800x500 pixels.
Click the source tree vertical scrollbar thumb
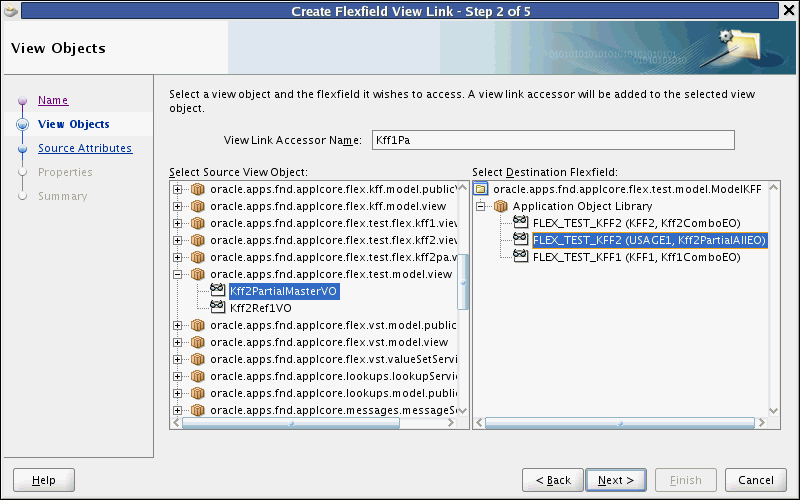tap(463, 282)
